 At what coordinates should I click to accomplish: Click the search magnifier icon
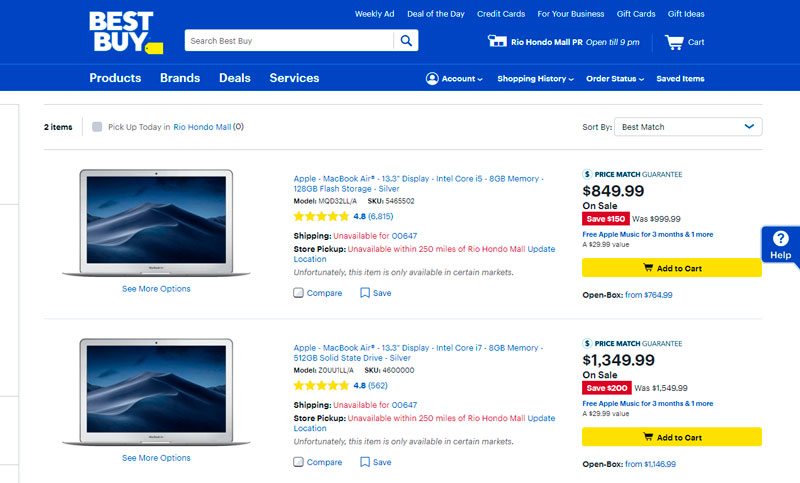click(406, 41)
